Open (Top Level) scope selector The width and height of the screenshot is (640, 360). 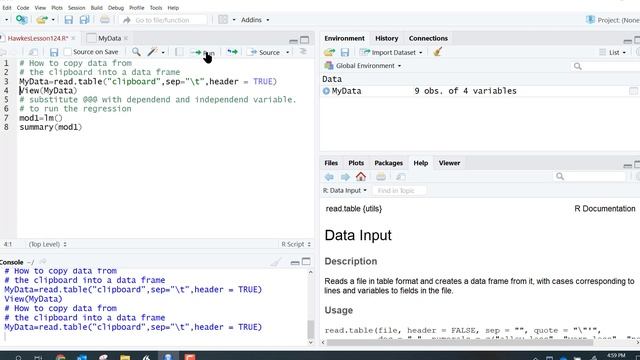[x=47, y=244]
